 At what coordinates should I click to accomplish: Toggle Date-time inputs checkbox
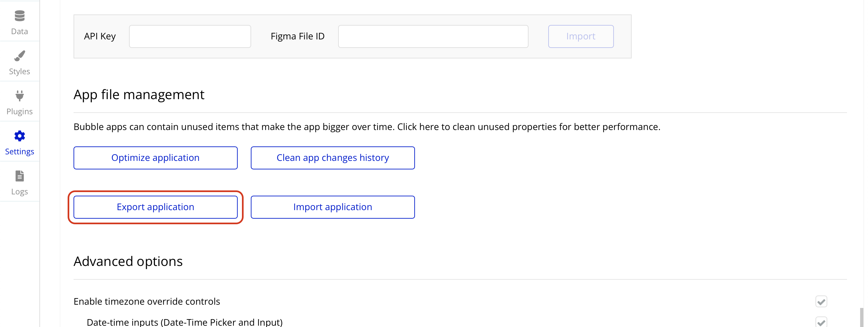point(821,322)
